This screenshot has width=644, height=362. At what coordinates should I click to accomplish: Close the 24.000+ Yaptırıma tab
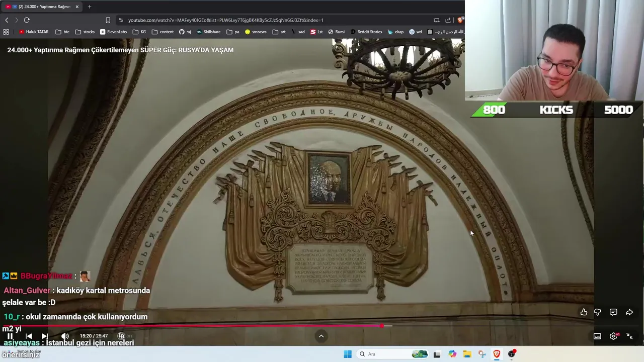pyautogui.click(x=77, y=7)
